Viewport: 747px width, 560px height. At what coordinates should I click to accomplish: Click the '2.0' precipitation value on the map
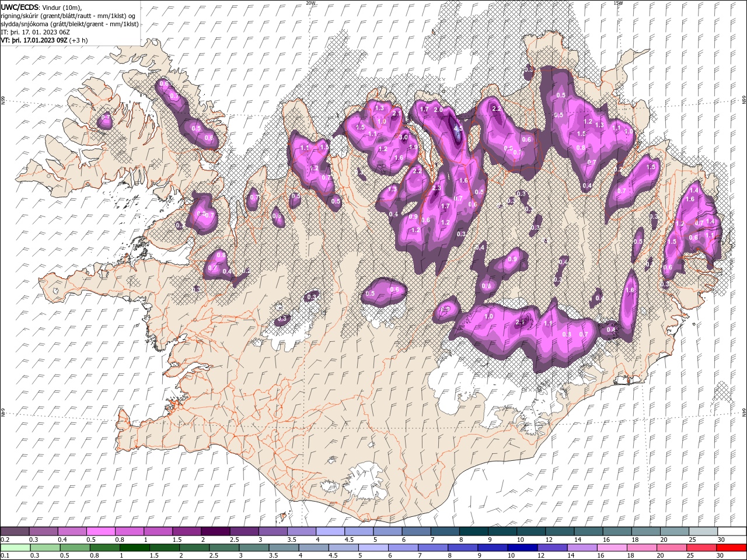point(438,110)
